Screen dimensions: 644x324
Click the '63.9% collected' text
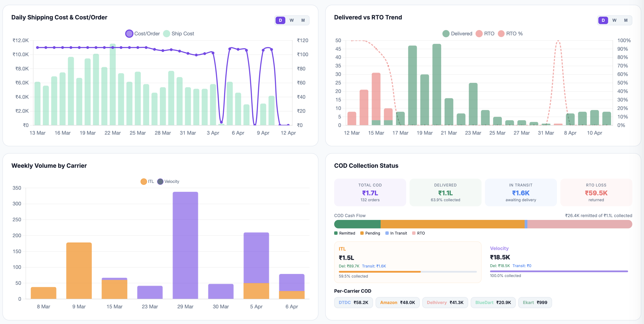[x=446, y=200]
